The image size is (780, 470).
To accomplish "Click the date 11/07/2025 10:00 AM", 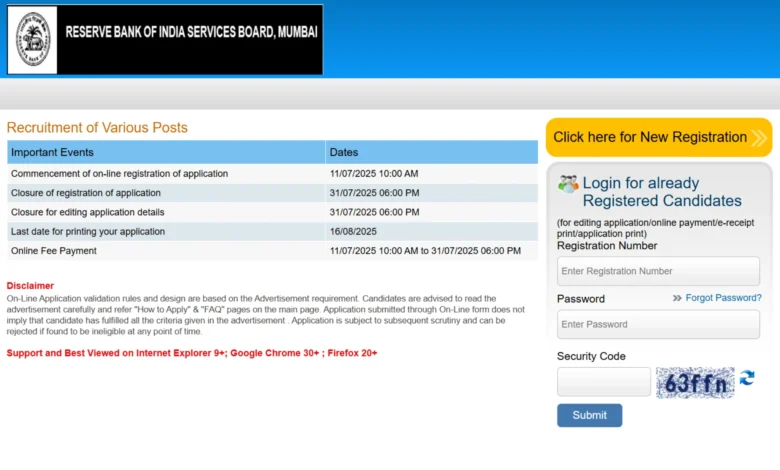I will click(x=374, y=174).
